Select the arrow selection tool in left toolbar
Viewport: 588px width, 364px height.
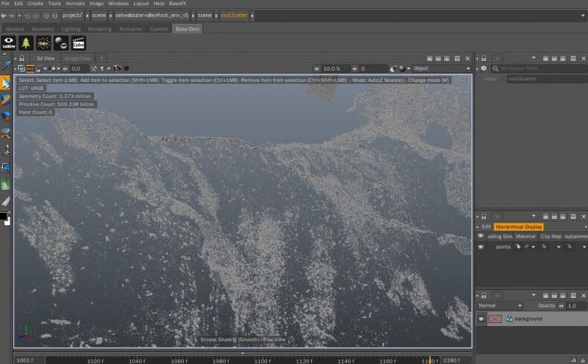pyautogui.click(x=6, y=83)
